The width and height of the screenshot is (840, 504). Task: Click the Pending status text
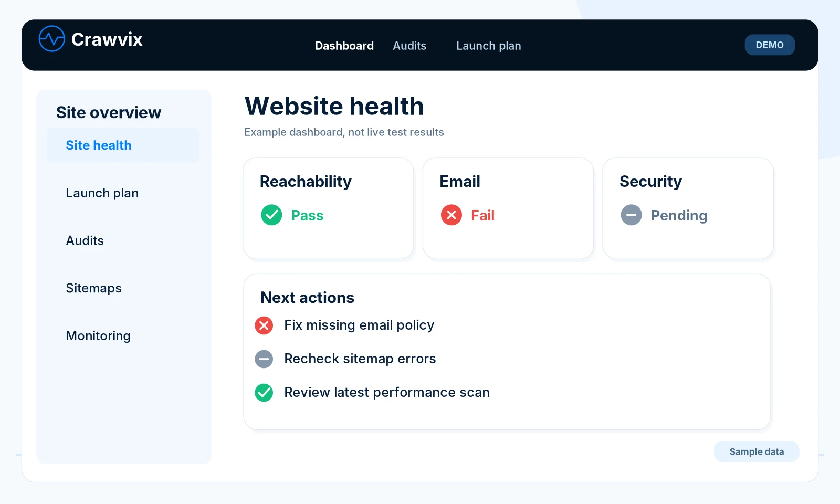coord(679,216)
